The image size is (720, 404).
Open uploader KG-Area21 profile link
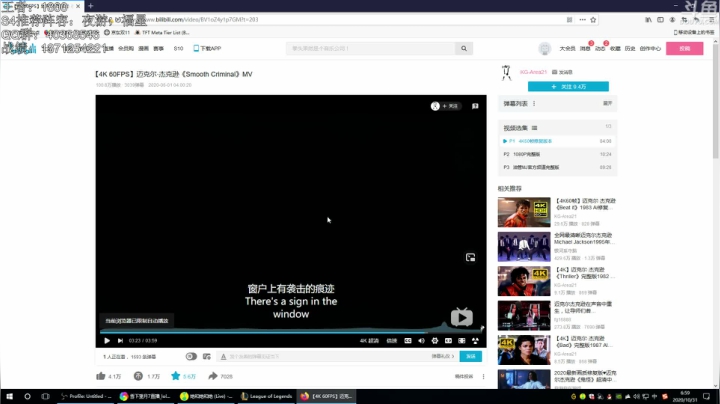click(x=533, y=72)
